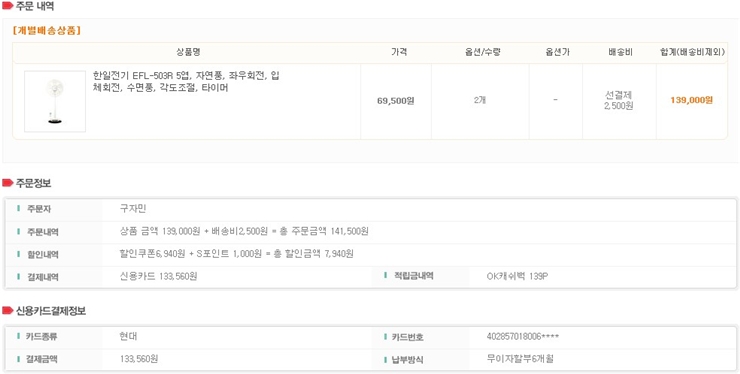The height and width of the screenshot is (374, 740).
Task: Click the red tag icon beside 주문정보
Action: 7,183
